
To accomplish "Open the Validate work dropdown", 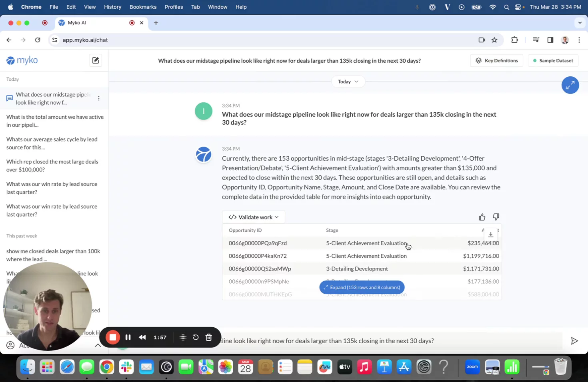I will [253, 217].
